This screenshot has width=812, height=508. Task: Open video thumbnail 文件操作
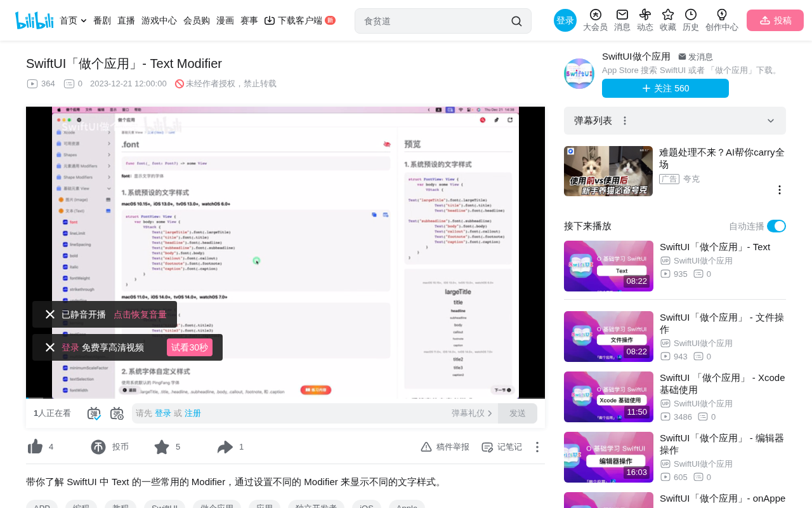608,337
